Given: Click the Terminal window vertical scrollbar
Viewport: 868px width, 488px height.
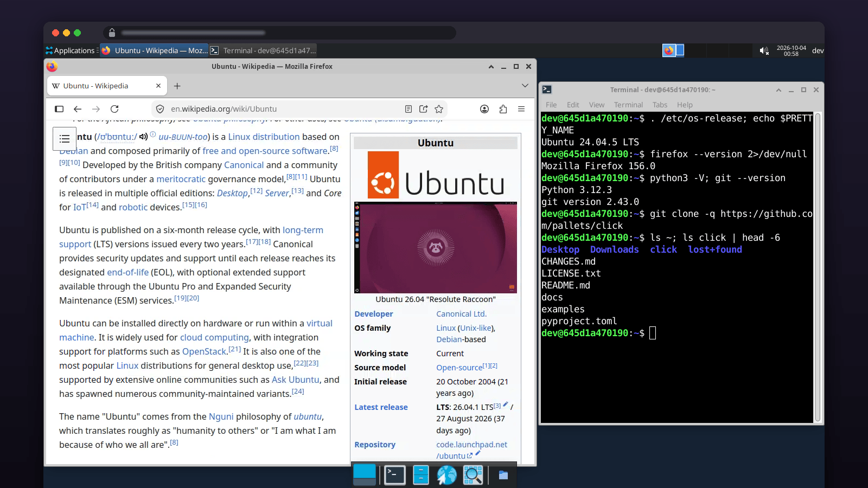Looking at the screenshot, I should pos(818,268).
